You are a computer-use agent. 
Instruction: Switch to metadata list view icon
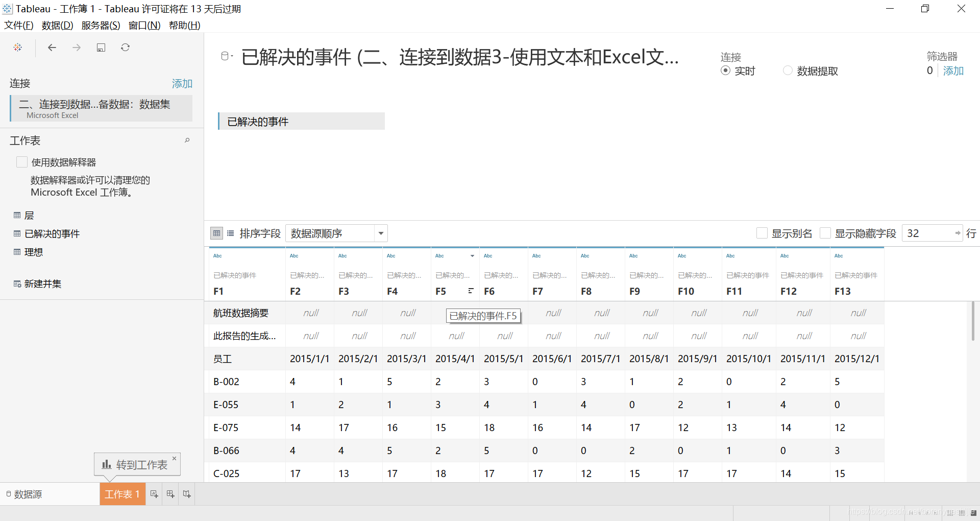coord(231,233)
